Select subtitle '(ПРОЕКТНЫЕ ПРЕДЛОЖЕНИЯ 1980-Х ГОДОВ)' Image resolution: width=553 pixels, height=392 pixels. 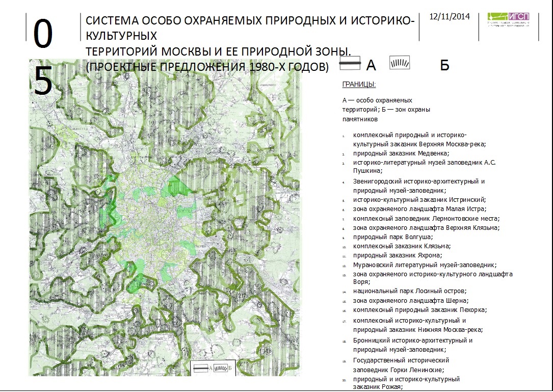pyautogui.click(x=207, y=67)
